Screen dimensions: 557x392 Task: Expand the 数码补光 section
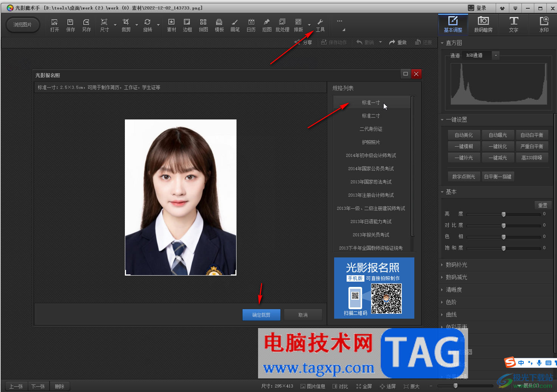(456, 265)
